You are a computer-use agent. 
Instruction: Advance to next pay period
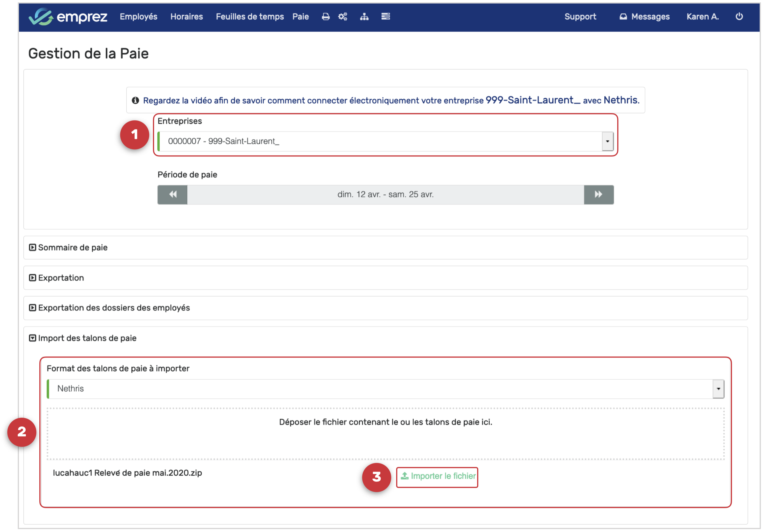[598, 195]
